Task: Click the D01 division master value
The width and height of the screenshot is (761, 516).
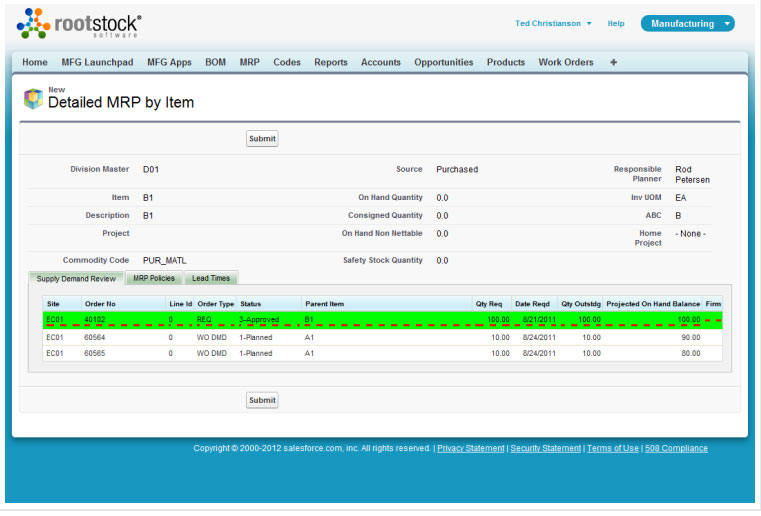Action: [x=151, y=169]
